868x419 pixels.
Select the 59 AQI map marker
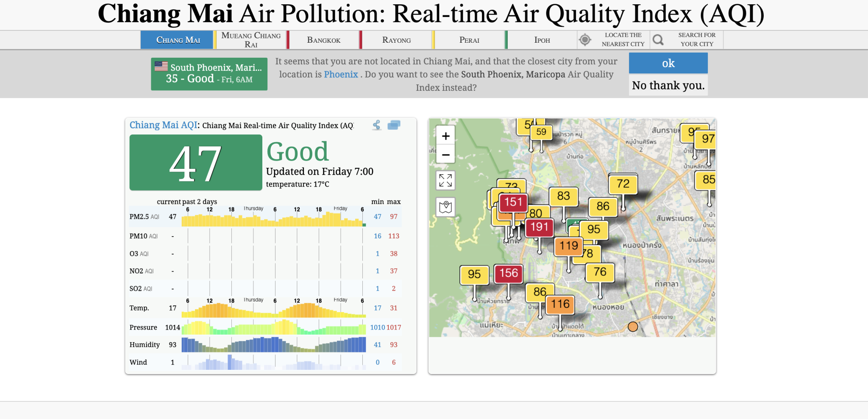point(541,132)
